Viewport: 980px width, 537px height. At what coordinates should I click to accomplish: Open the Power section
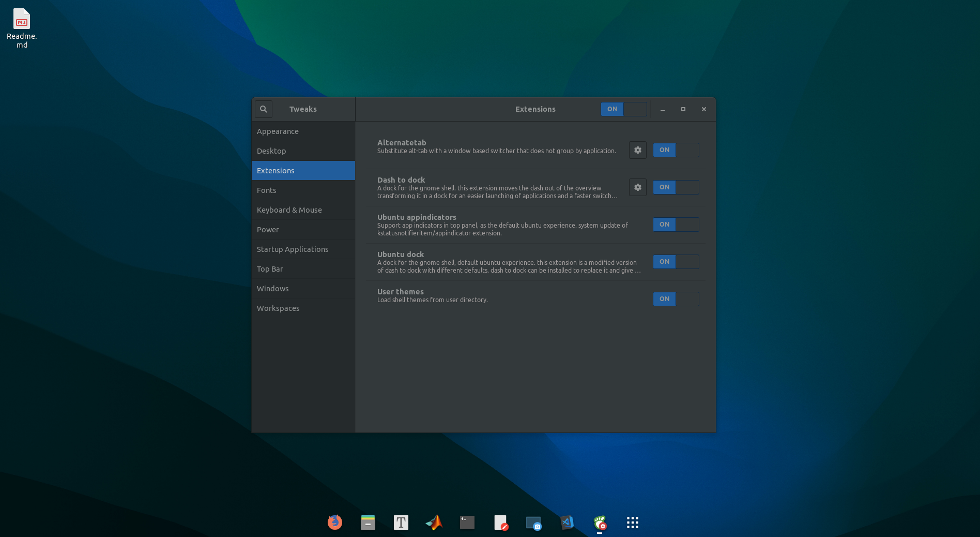pos(303,230)
